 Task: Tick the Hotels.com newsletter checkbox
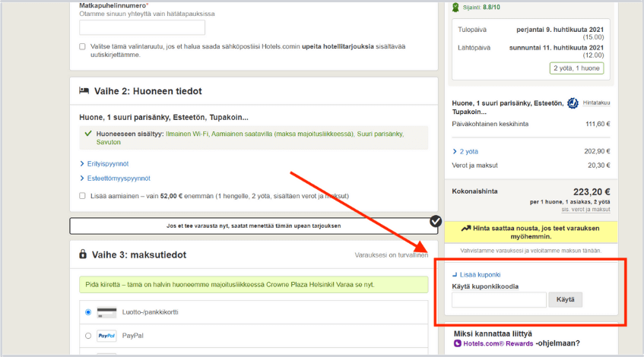click(82, 46)
